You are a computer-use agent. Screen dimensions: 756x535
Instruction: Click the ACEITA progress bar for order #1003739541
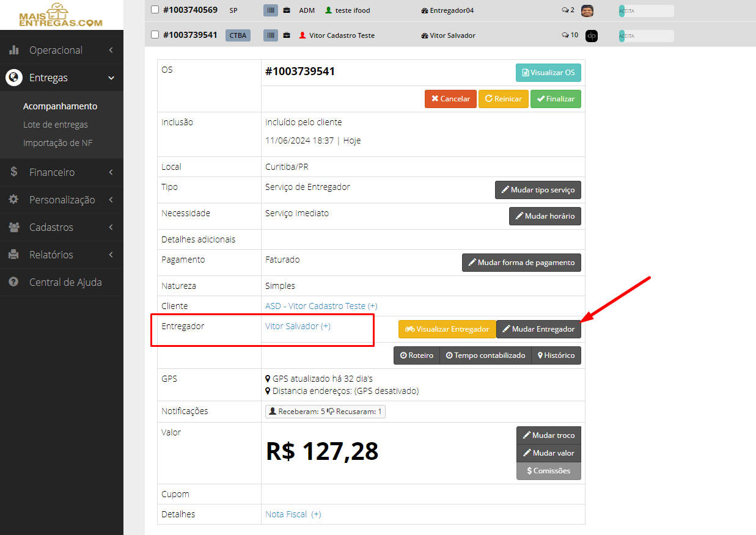646,36
